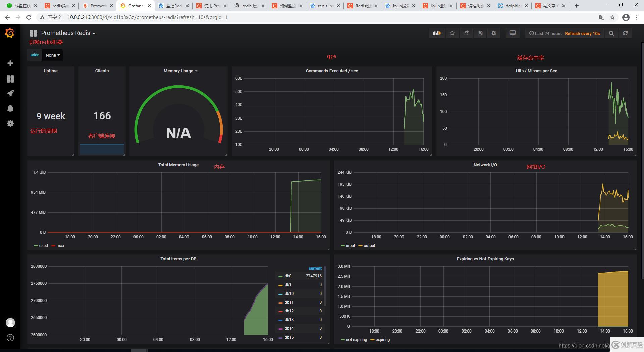Viewport: 644px width, 352px height.
Task: Refresh the dashboard with refresh icon
Action: 625,33
